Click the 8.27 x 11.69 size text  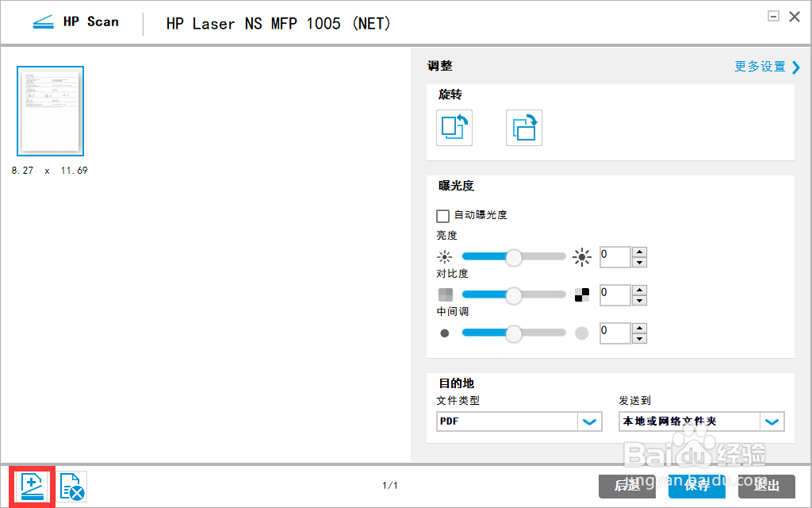(50, 171)
